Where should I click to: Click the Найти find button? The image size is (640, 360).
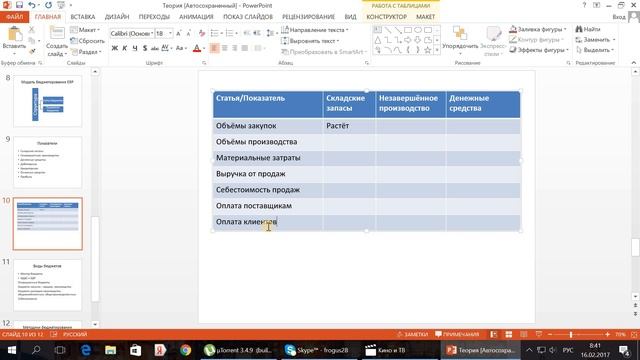[x=588, y=29]
